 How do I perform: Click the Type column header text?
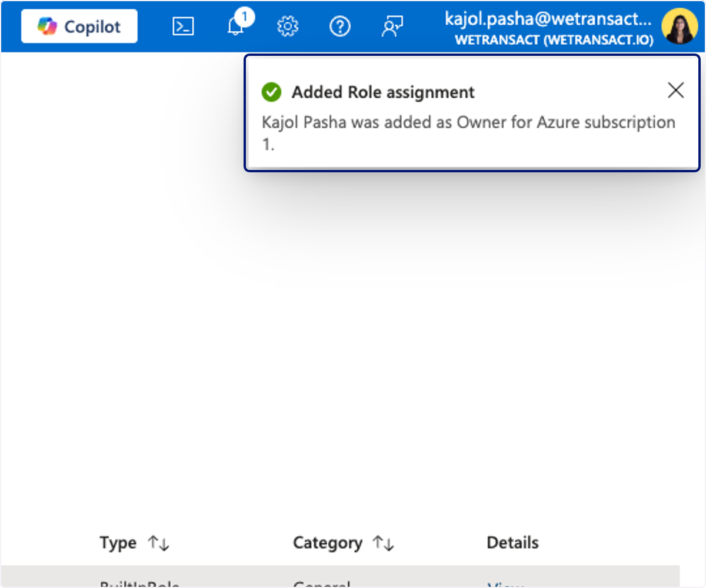(118, 543)
